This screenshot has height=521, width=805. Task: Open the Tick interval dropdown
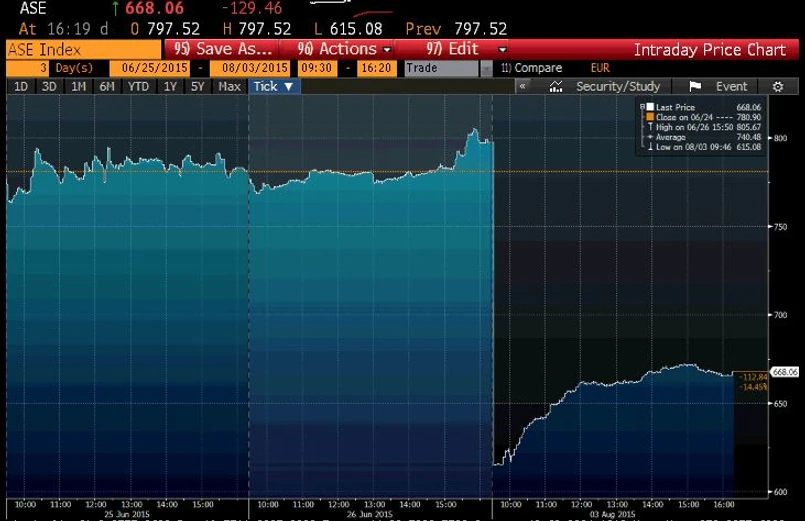[x=274, y=87]
